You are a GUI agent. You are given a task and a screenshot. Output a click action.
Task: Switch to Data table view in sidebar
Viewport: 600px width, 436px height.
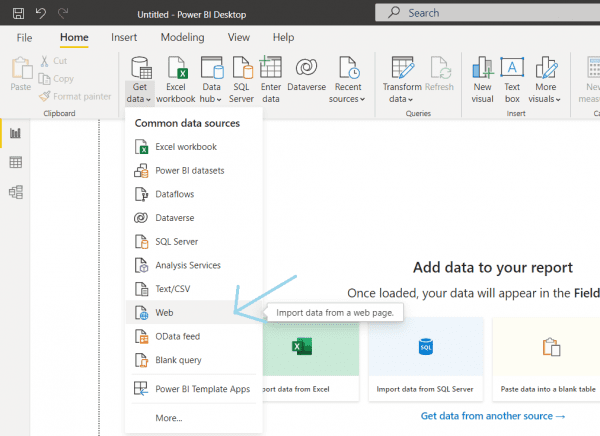15,162
